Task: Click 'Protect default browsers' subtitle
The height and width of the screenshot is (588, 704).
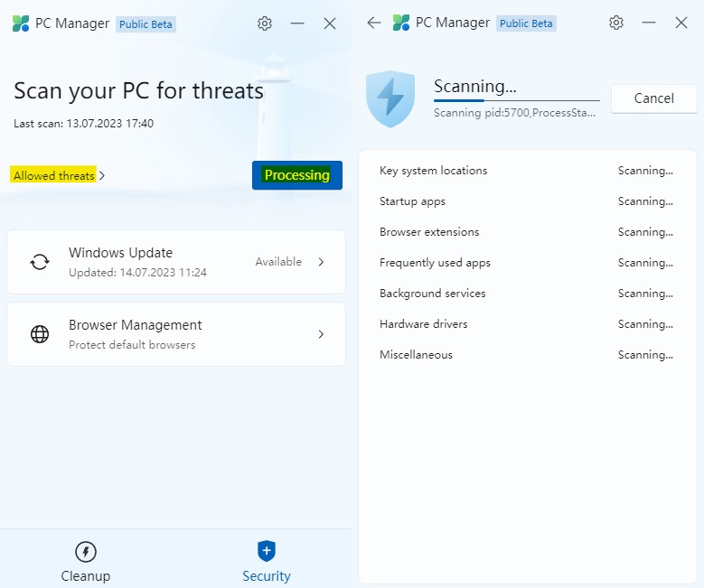Action: coord(132,345)
